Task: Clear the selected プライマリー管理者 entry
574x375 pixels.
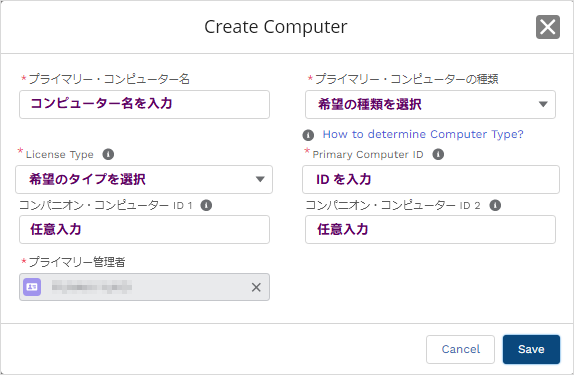Action: (256, 287)
